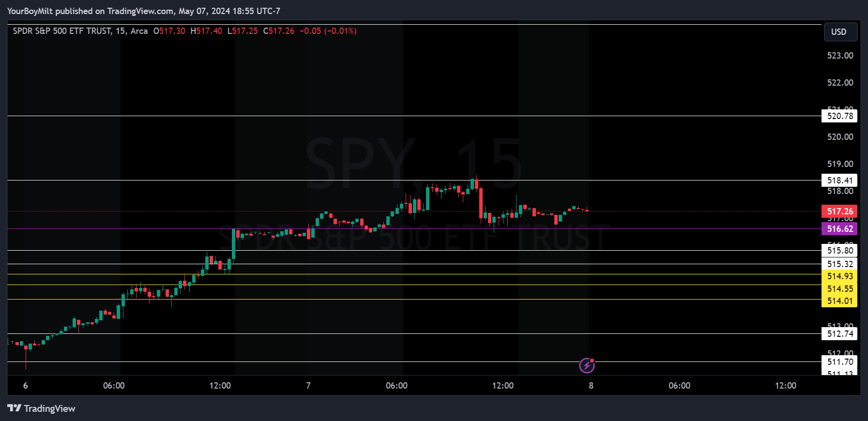Viewport: 868px width, 421px height.
Task: Select the 511.70 price level label
Action: 839,362
